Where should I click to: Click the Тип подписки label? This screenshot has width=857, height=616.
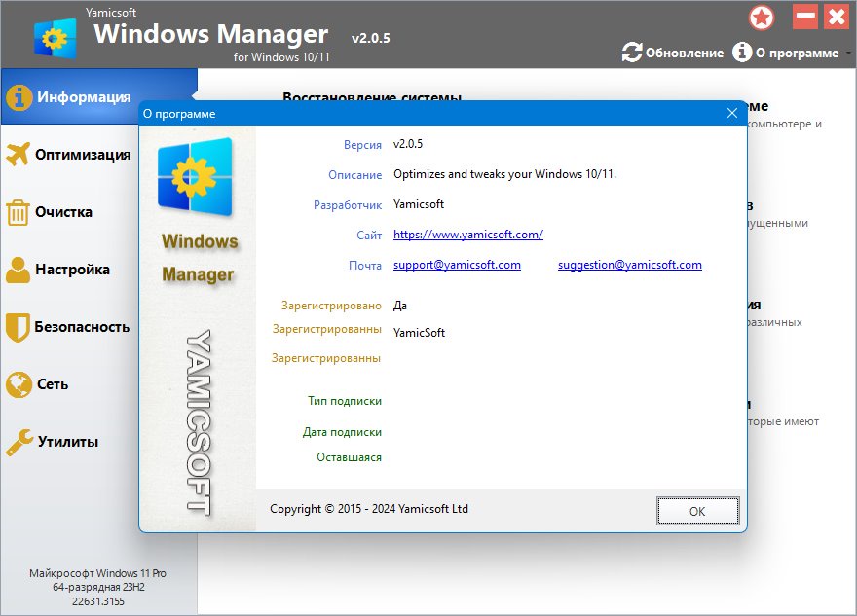(x=345, y=401)
